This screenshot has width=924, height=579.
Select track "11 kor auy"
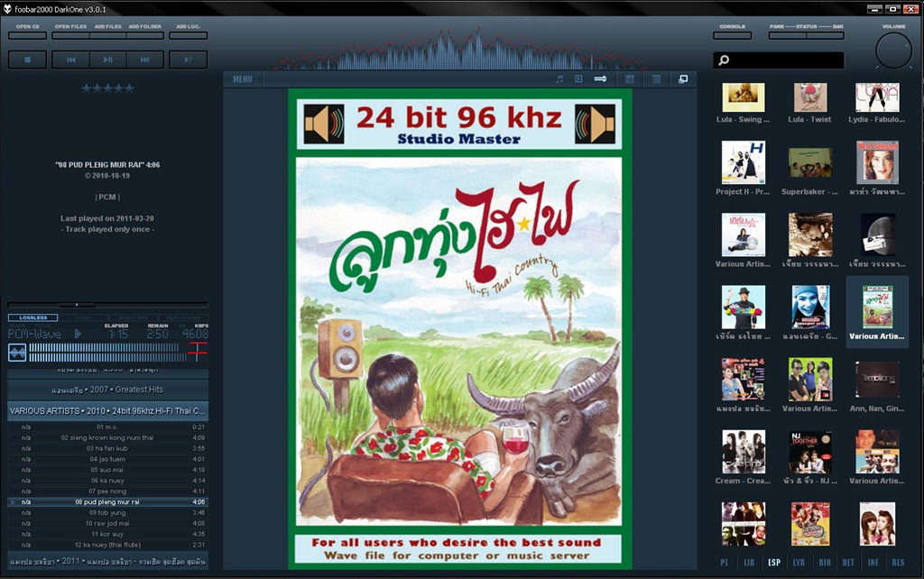tap(108, 534)
